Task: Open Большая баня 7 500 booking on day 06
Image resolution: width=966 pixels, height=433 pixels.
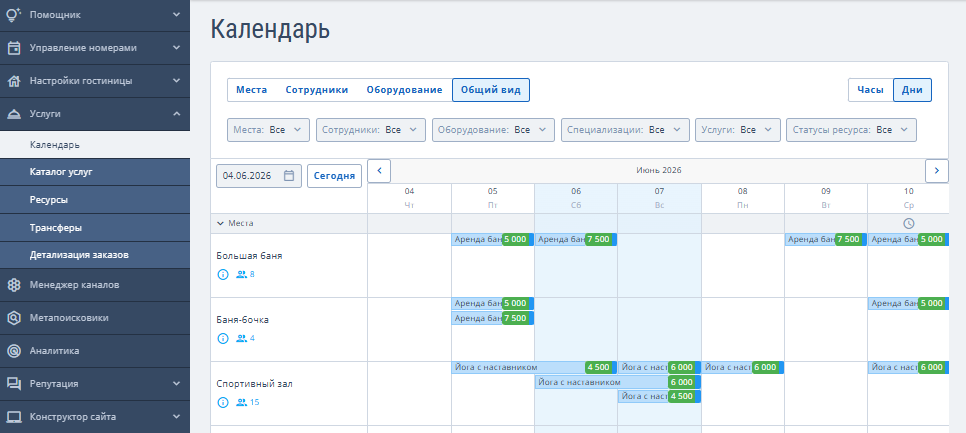Action: pyautogui.click(x=576, y=240)
